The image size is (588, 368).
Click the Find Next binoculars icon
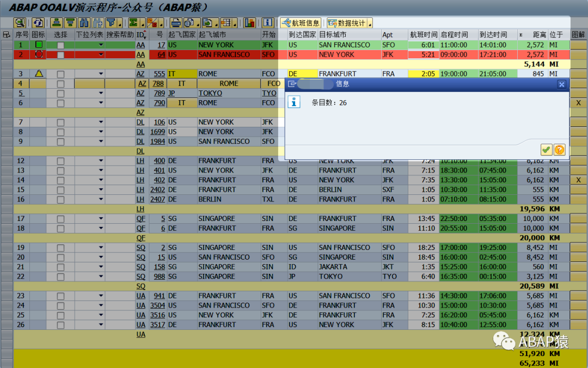coord(97,23)
